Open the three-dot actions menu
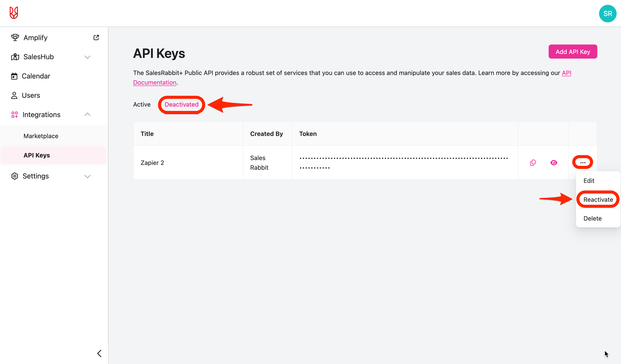 583,162
